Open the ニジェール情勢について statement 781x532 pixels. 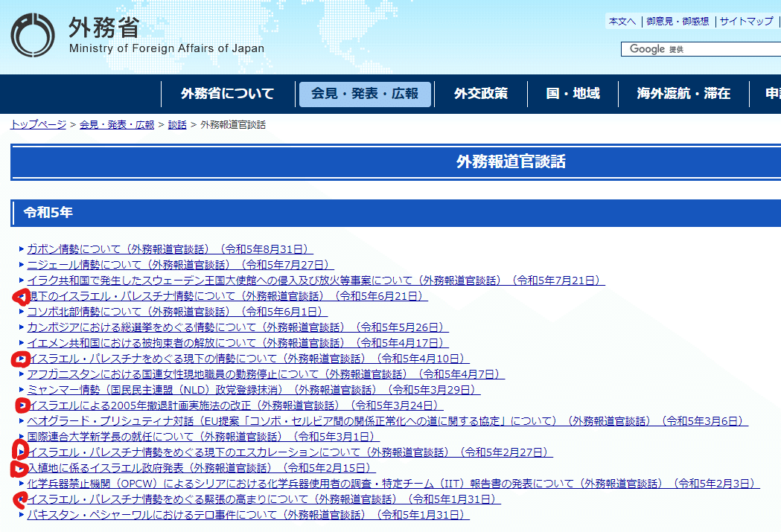pyautogui.click(x=180, y=265)
